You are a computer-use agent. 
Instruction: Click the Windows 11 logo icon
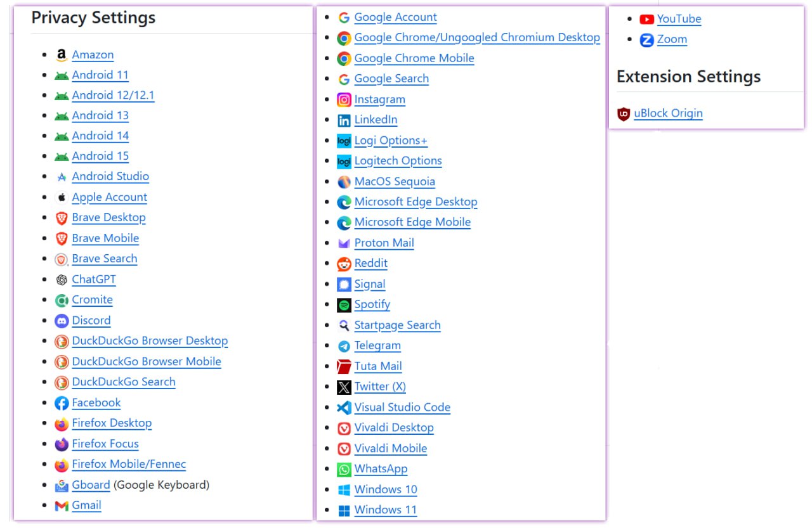click(x=344, y=510)
